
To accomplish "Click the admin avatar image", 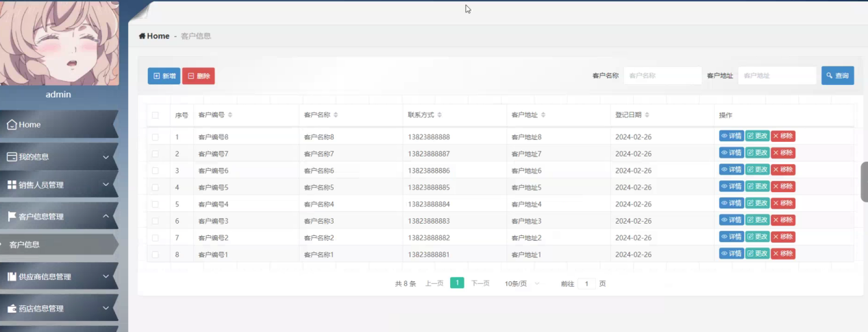I will tap(60, 43).
